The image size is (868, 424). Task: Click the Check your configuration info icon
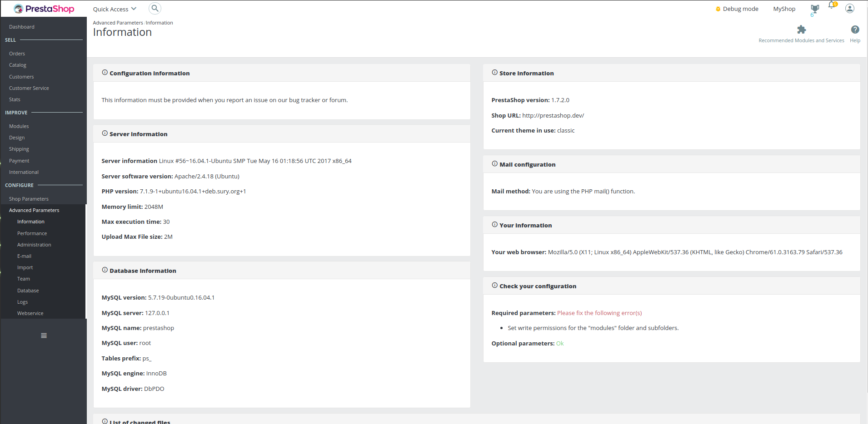495,286
